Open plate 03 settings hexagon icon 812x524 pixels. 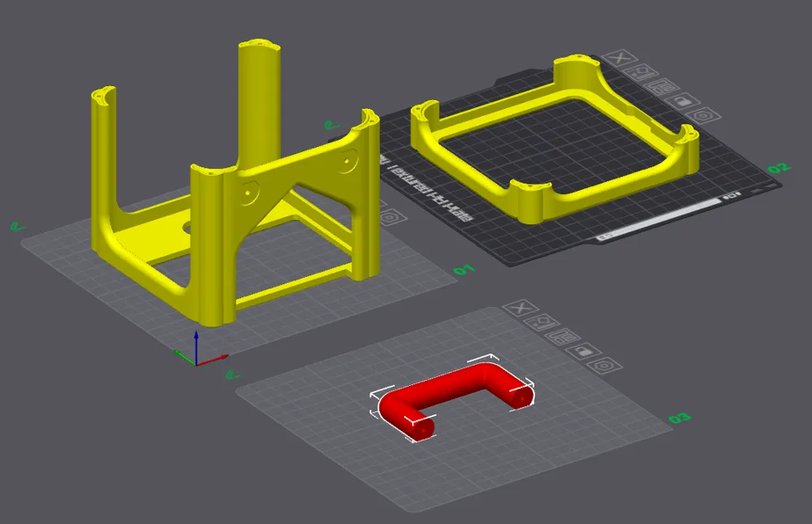[x=604, y=367]
